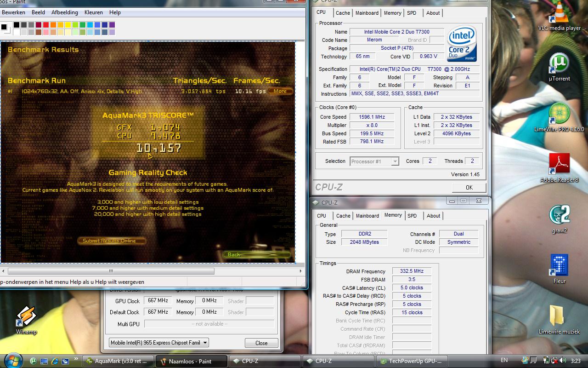Click the DRAM Frequency 332.5 MHz field
The image size is (588, 368).
coord(412,271)
